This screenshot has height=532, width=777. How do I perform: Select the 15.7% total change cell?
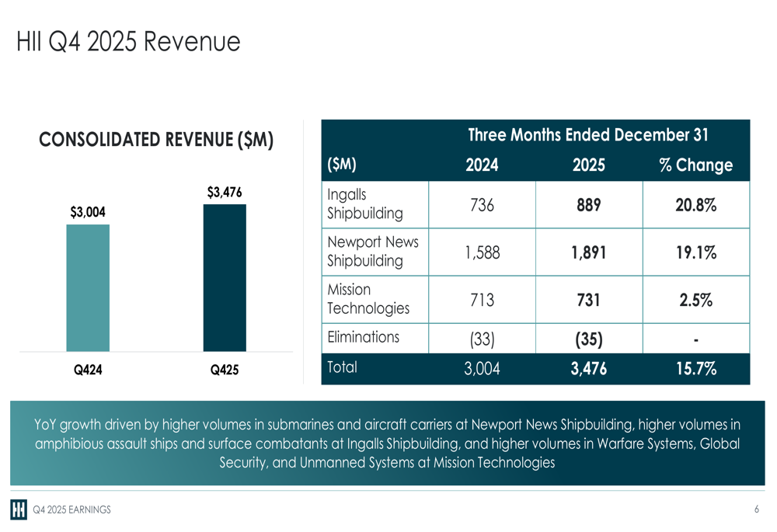pos(695,369)
